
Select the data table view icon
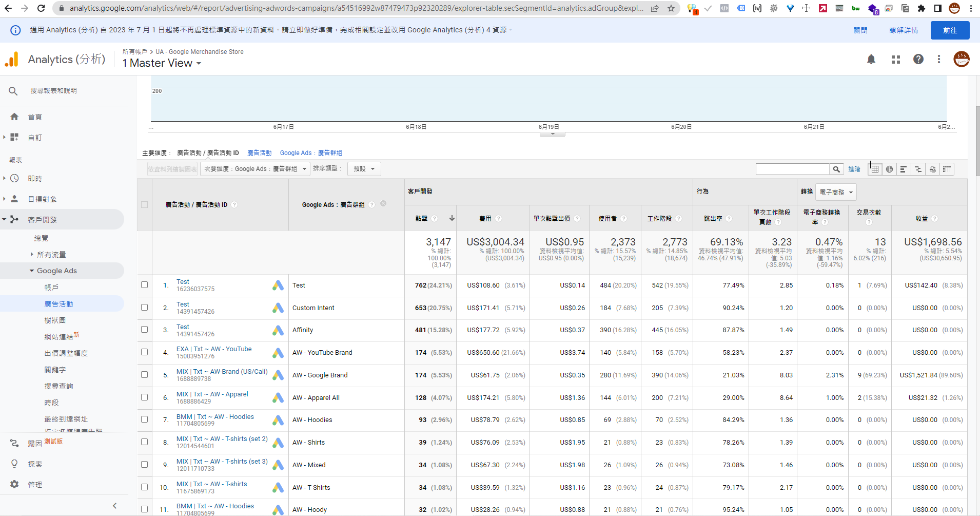(x=875, y=169)
